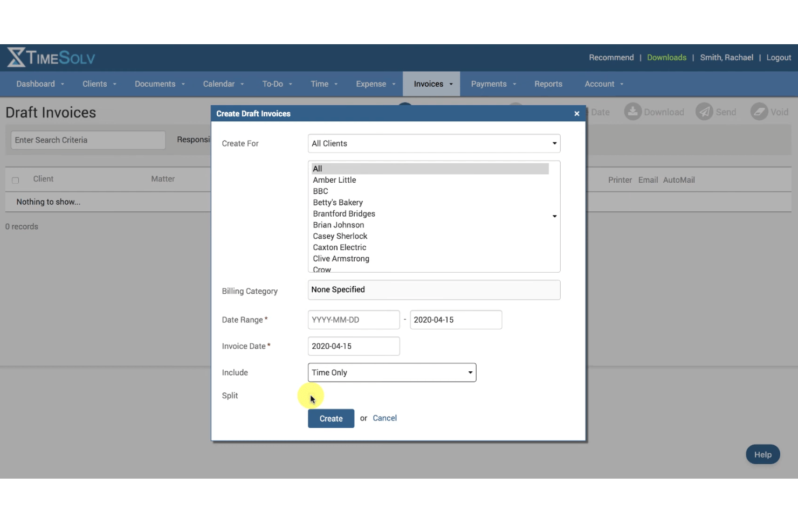Select Amber Little in the client list
This screenshot has height=532, width=798.
point(430,180)
